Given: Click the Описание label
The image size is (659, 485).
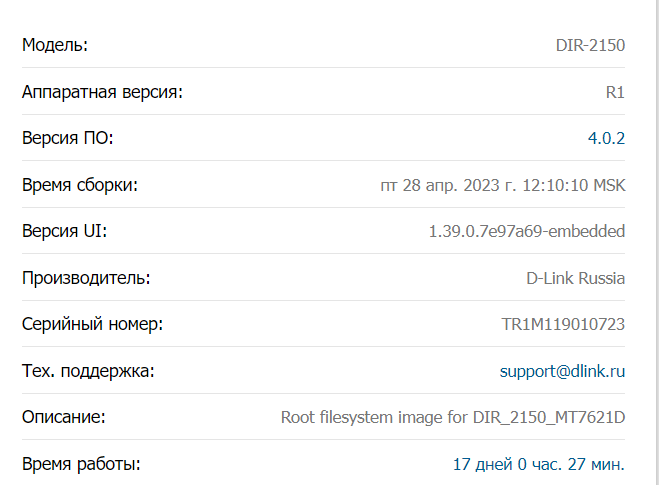Looking at the screenshot, I should (x=63, y=417).
